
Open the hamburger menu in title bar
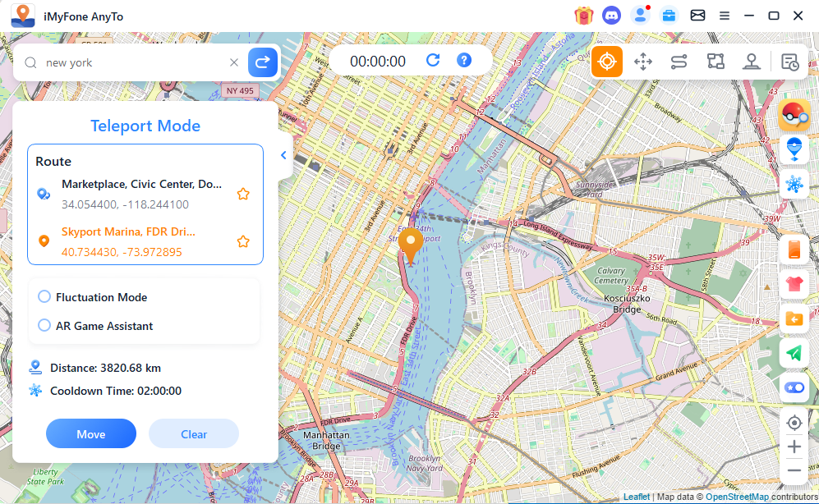[725, 16]
